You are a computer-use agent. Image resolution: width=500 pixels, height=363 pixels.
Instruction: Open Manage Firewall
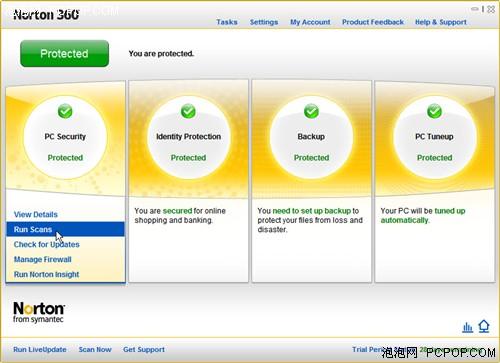click(43, 259)
